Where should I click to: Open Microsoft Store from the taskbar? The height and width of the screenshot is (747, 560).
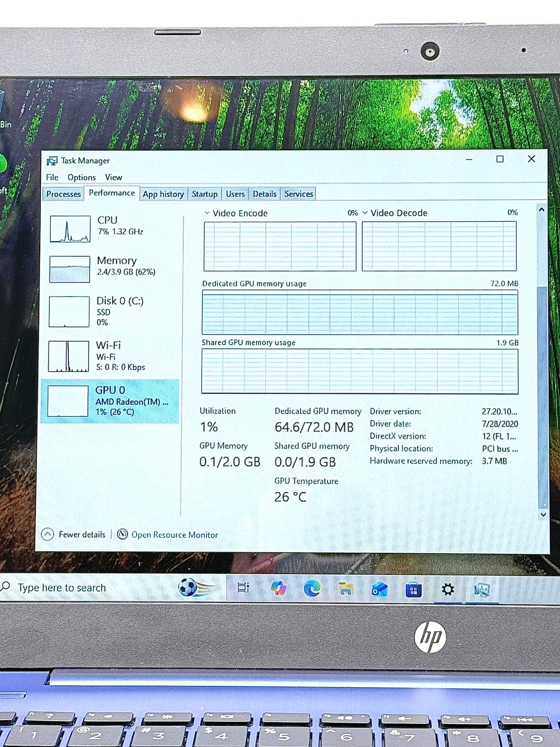pos(413,591)
